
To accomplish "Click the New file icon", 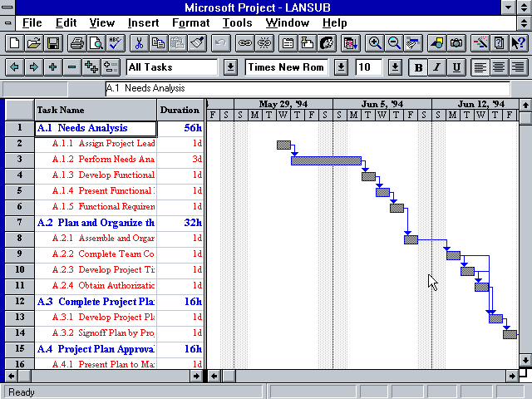I will pos(14,42).
